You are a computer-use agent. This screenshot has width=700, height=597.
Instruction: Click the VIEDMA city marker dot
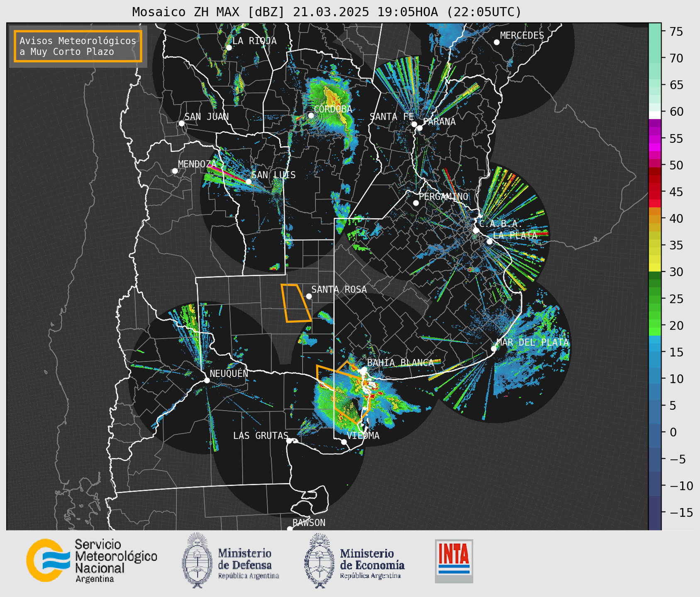pos(344,442)
